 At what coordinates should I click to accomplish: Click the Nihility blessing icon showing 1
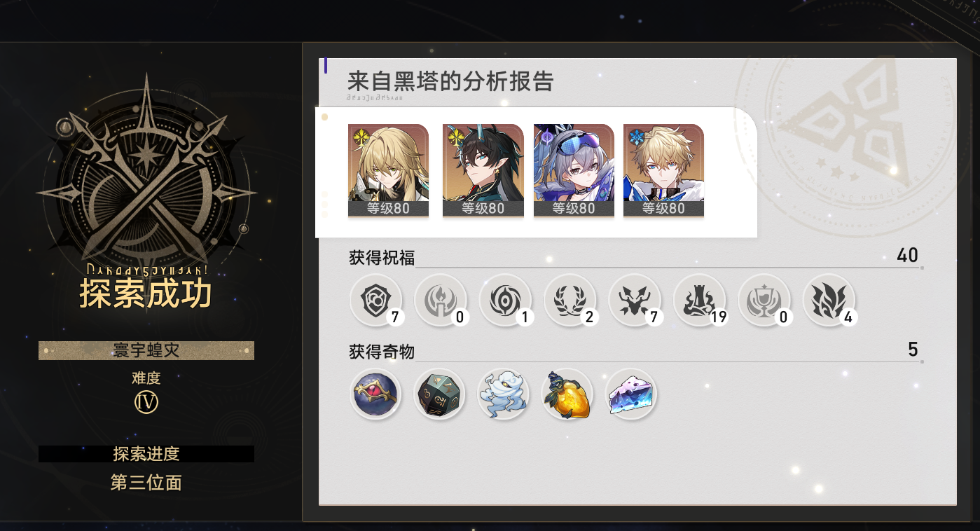(506, 300)
